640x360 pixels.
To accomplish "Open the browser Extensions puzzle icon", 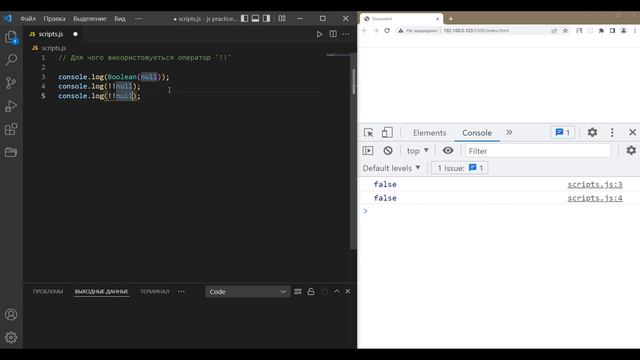I will point(601,31).
